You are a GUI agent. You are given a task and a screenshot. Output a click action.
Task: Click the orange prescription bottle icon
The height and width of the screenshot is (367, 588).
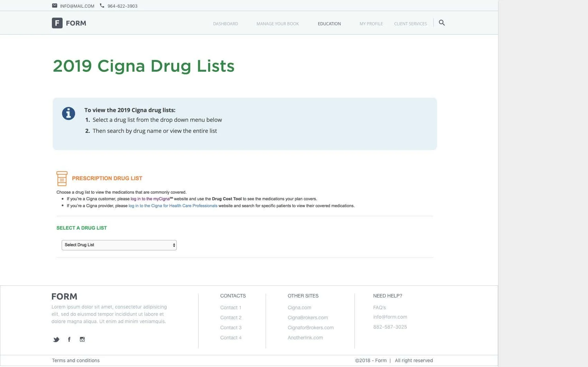click(62, 178)
